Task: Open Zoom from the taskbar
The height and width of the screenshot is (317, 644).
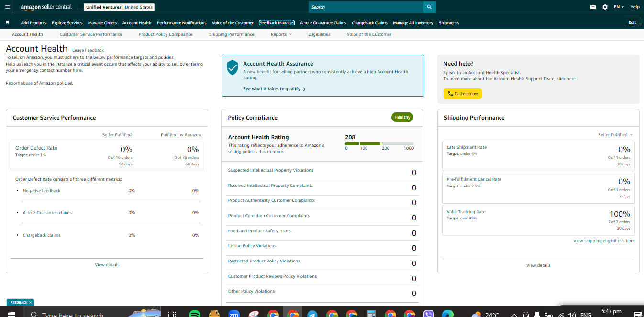Action: 234,314
